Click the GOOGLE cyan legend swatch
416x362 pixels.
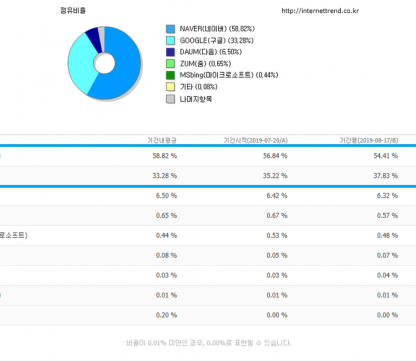(170, 41)
